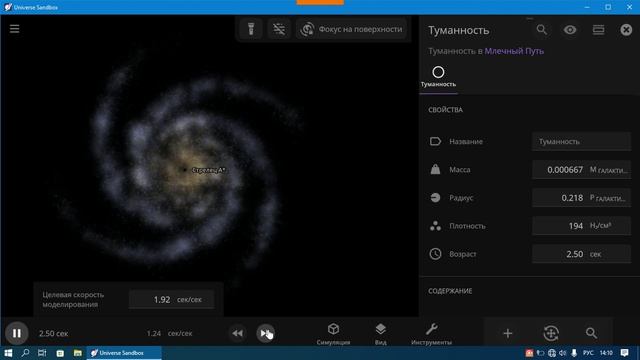
Task: Click the bottom-bar search magnifier icon
Action: (591, 333)
